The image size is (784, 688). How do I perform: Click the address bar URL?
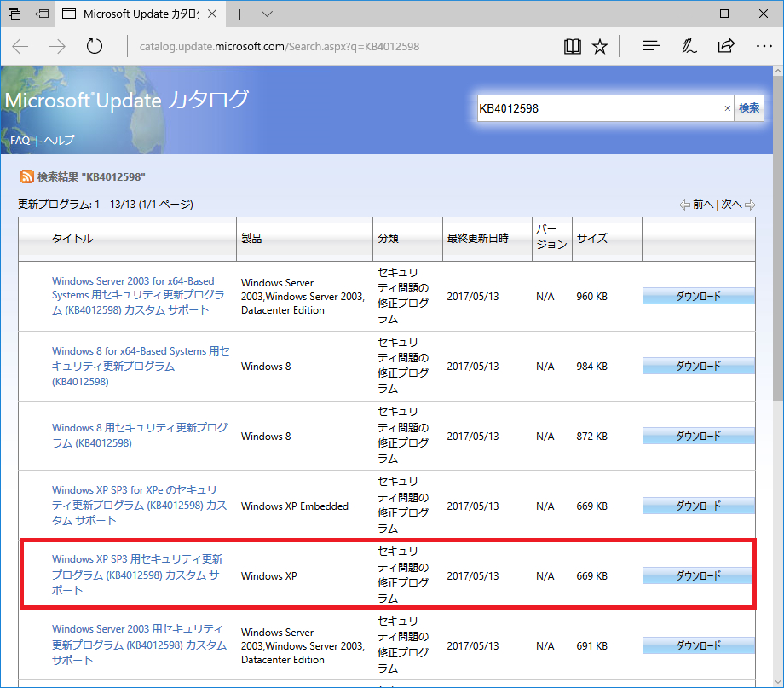tap(279, 47)
